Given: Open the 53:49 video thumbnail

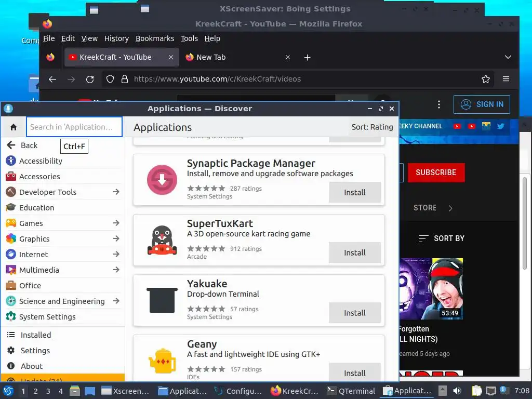Looking at the screenshot, I should tap(431, 289).
